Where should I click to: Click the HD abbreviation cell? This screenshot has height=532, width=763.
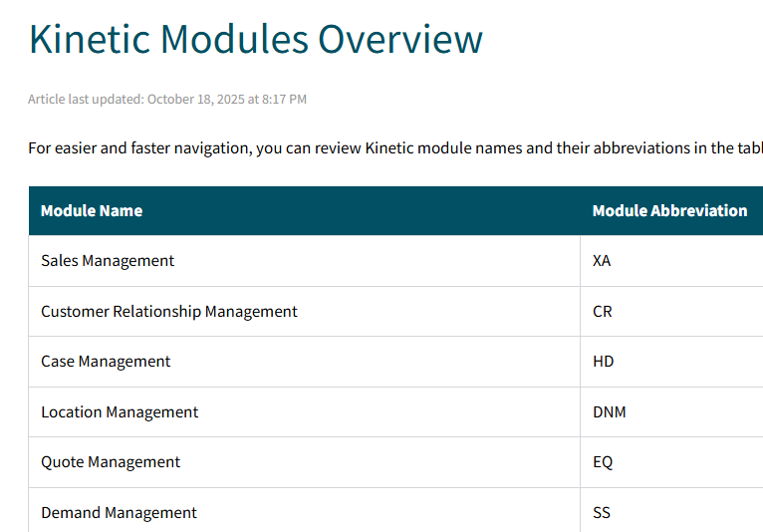(604, 362)
